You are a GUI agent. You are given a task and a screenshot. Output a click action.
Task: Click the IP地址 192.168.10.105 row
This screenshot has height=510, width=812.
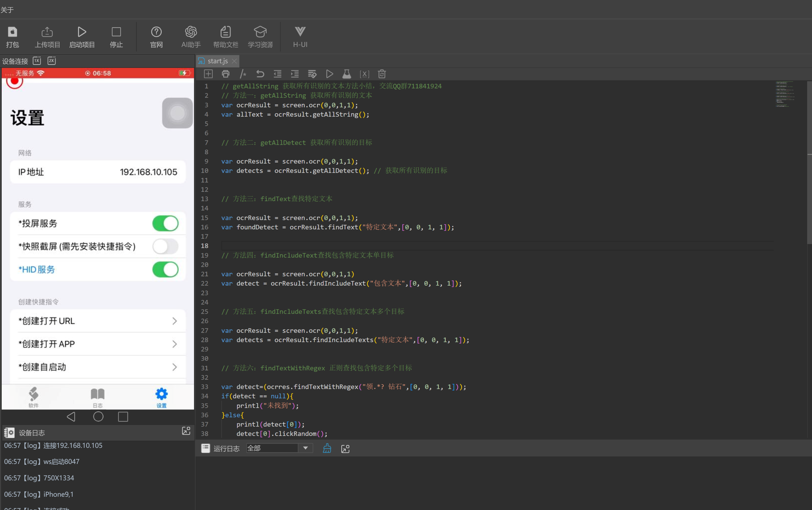98,172
